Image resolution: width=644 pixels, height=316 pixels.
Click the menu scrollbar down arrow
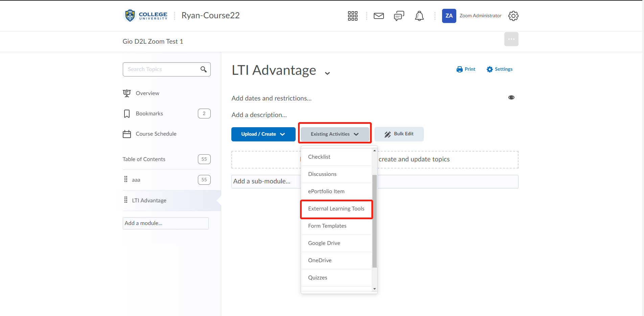[374, 289]
